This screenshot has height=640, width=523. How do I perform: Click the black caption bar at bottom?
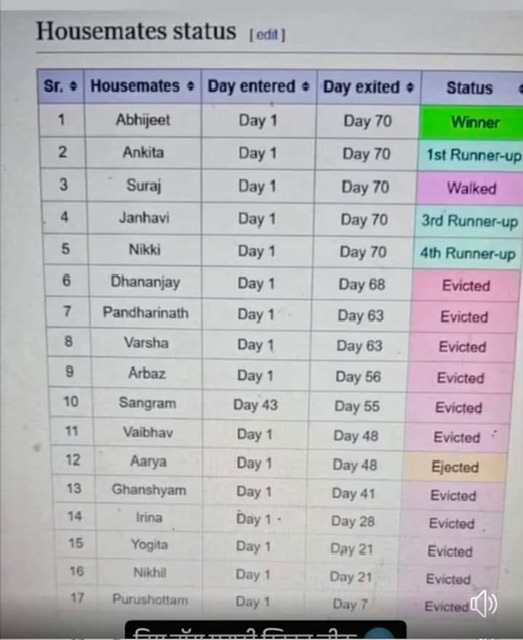coord(265,629)
